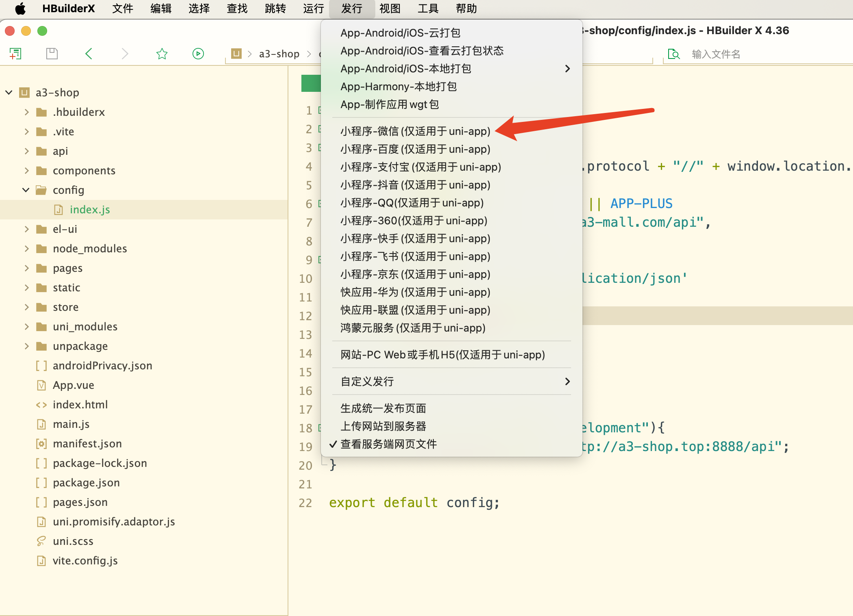Screen dimensions: 853x616
Task: Click the uni.promisify.adaptor.js file icon
Action: coord(41,522)
